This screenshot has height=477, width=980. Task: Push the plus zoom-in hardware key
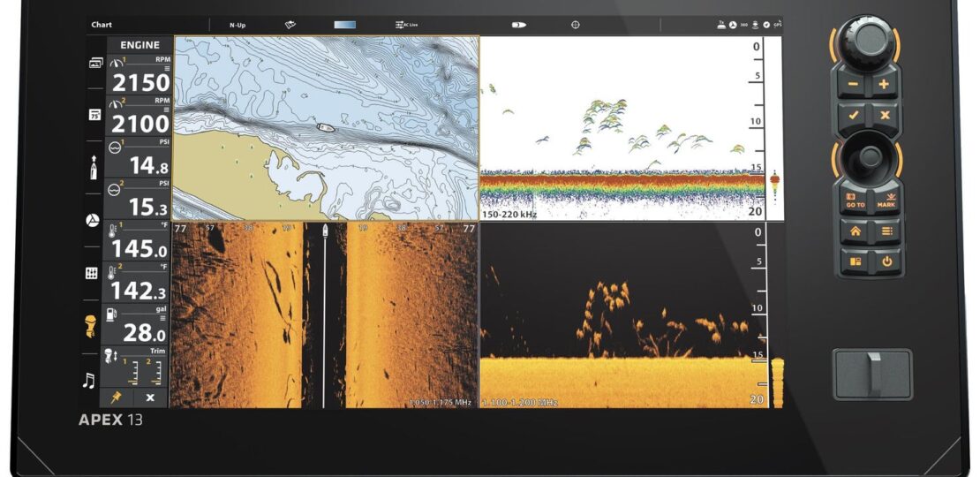coord(884,85)
